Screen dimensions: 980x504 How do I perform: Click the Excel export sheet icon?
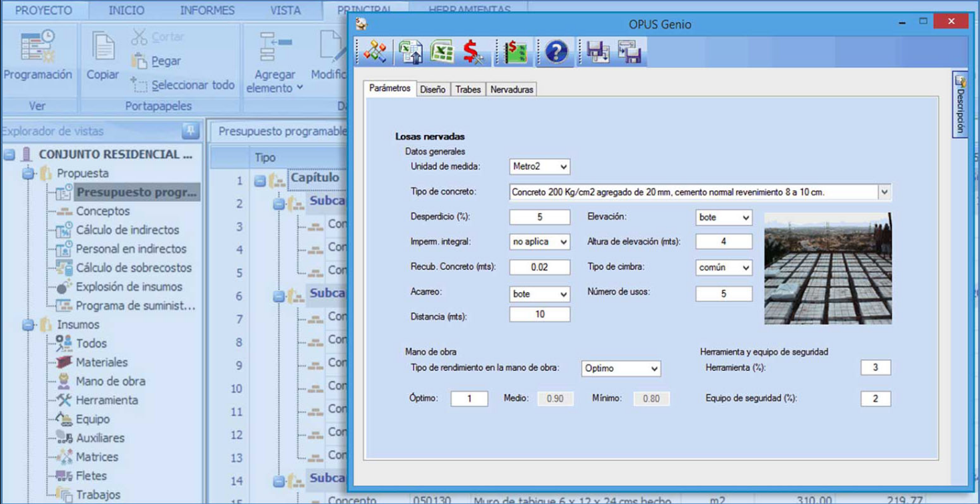[410, 52]
